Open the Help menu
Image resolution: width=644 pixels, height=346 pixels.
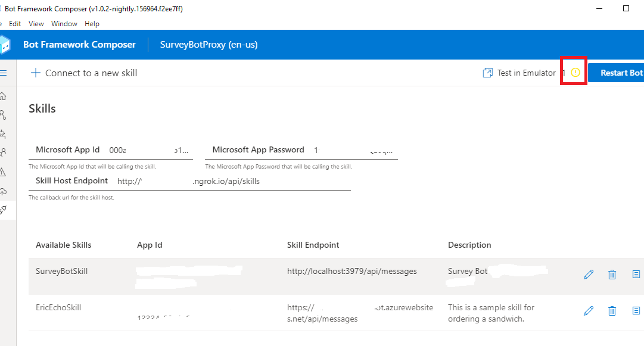(x=92, y=24)
